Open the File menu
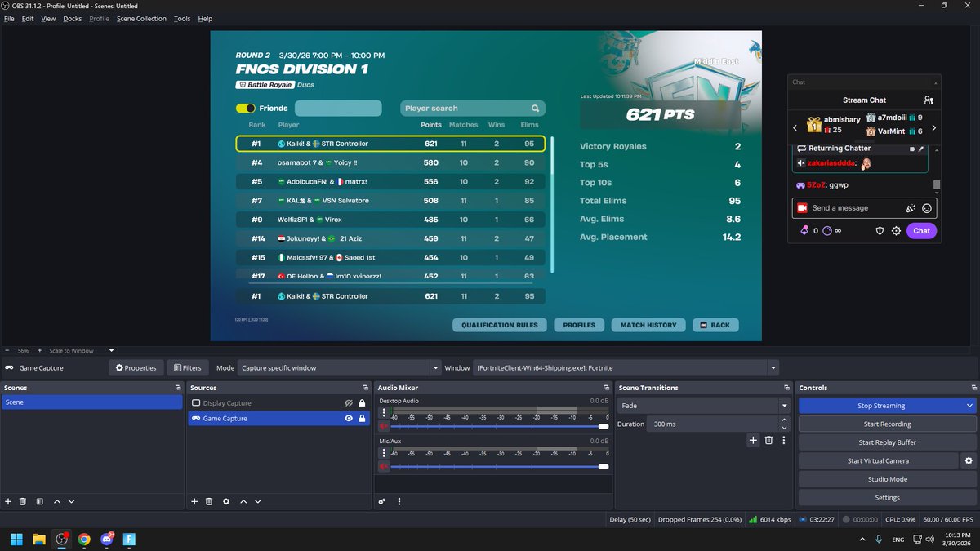The width and height of the screenshot is (980, 551). pyautogui.click(x=9, y=18)
